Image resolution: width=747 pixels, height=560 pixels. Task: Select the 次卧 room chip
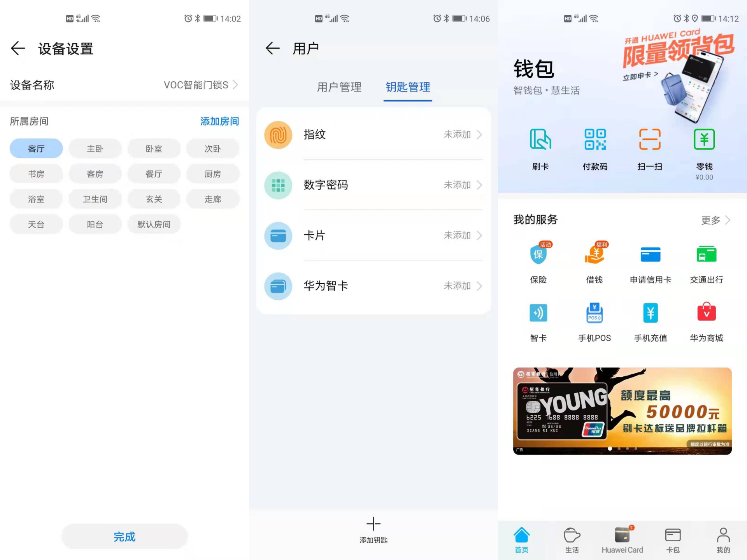(212, 149)
